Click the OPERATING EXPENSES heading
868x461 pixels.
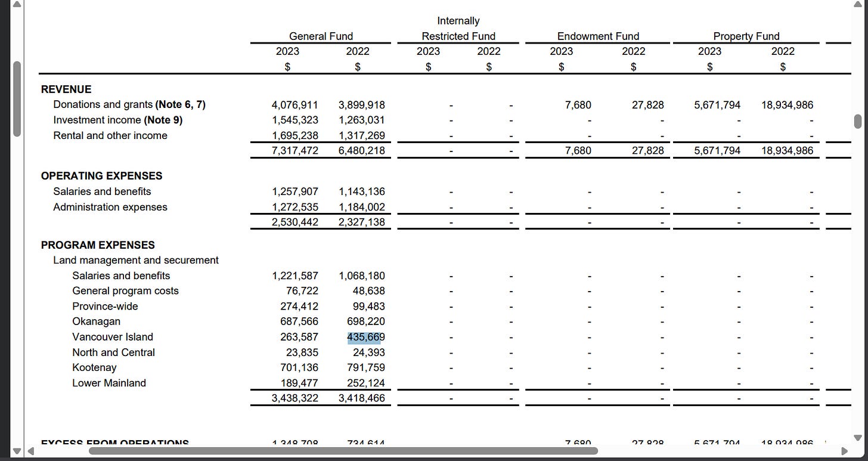point(101,176)
